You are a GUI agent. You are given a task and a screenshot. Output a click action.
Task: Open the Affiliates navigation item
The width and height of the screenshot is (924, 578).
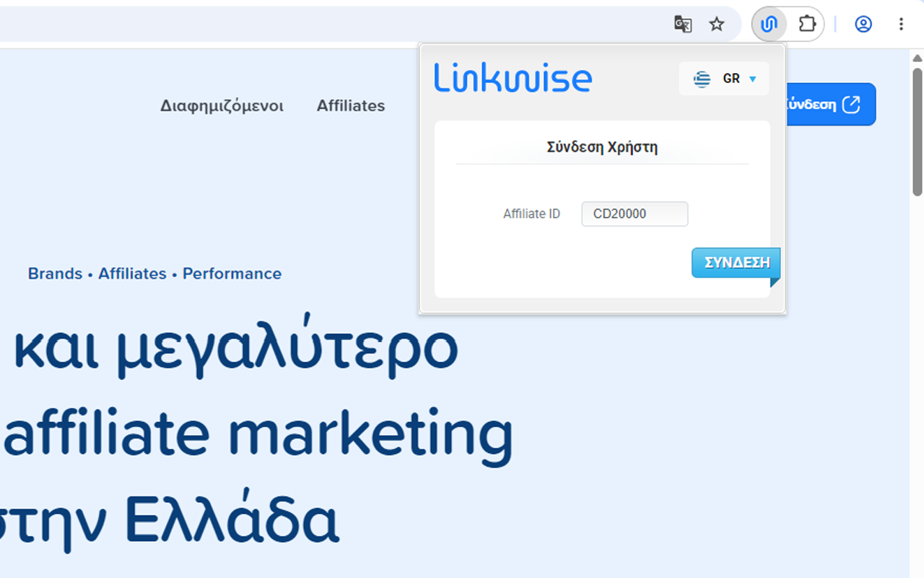tap(351, 105)
